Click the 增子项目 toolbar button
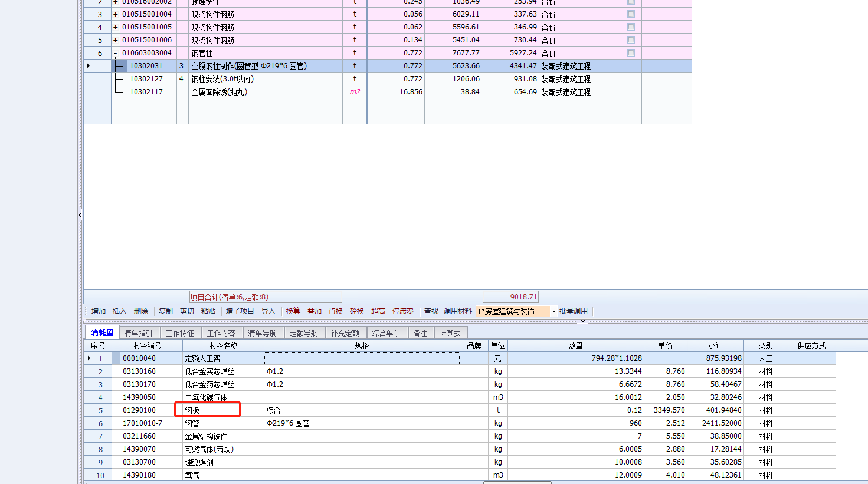The width and height of the screenshot is (868, 484). click(x=240, y=311)
